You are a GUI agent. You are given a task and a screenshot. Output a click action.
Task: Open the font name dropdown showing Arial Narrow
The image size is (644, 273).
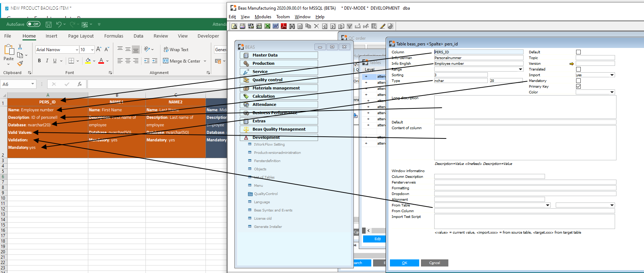[77, 50]
